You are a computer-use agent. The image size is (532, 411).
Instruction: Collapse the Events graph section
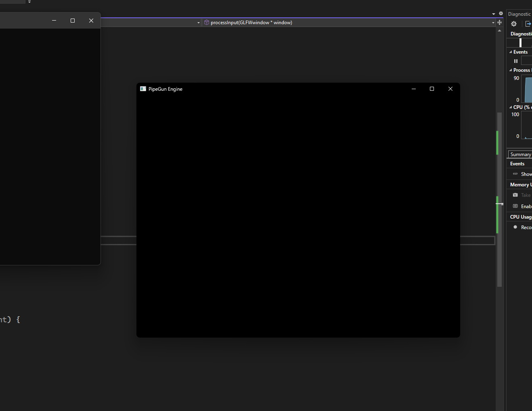(511, 52)
